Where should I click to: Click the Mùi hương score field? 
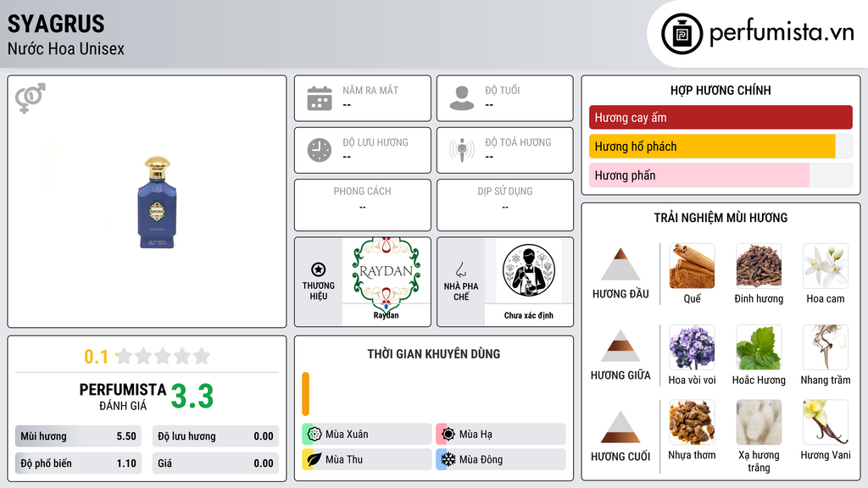78,436
